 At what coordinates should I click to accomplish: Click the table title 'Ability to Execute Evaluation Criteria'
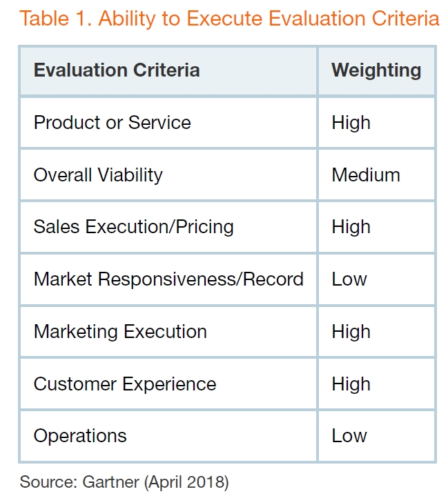pyautogui.click(x=269, y=19)
